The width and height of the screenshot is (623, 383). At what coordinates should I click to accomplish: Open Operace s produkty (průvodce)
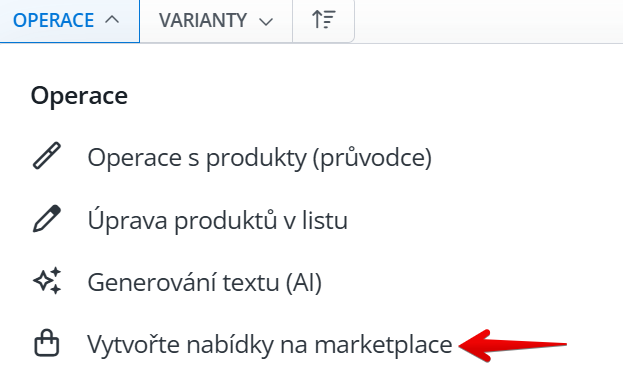pyautogui.click(x=259, y=158)
